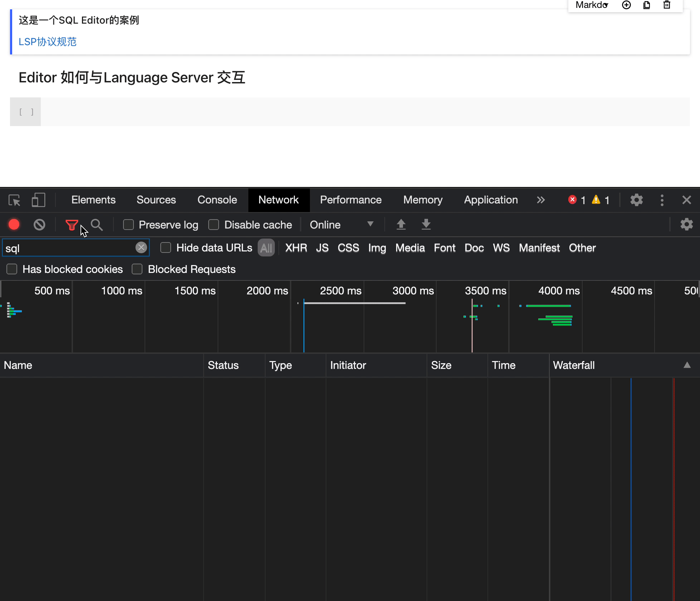Close the DevTools panel
Image resolution: width=700 pixels, height=601 pixels.
(x=686, y=200)
